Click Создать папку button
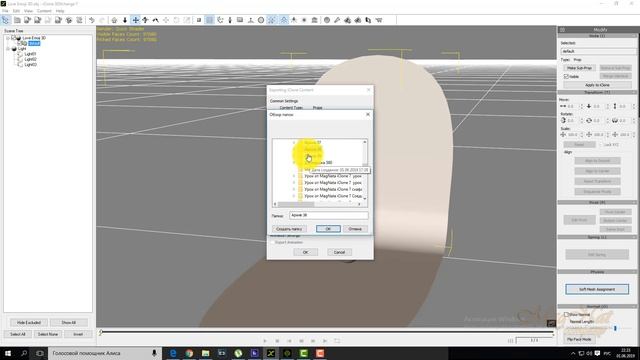The height and width of the screenshot is (360, 640). [x=289, y=229]
